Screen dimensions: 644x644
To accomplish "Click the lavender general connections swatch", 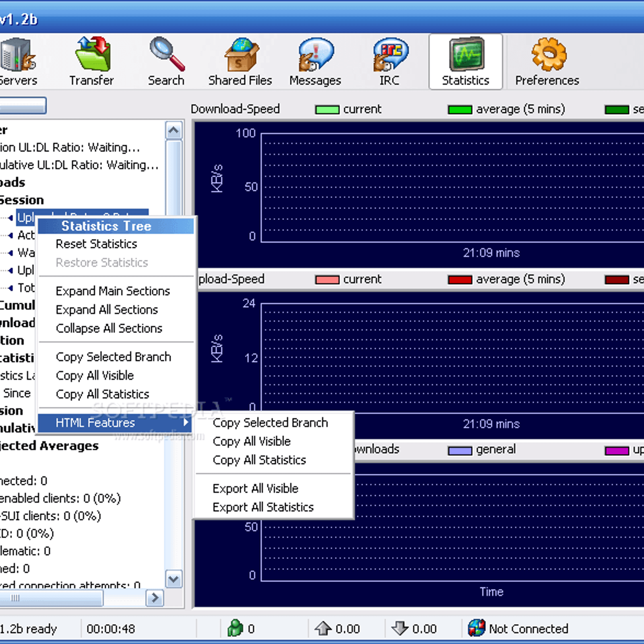I will pos(460,450).
